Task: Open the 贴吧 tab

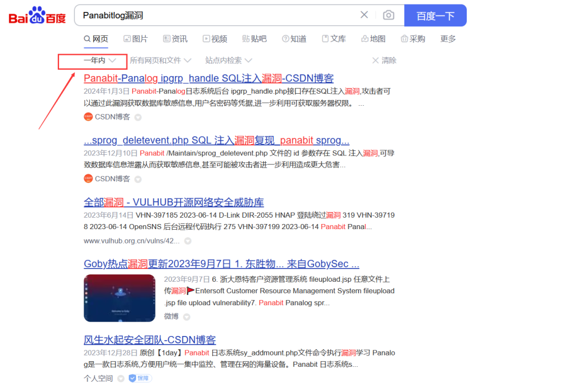Action: click(255, 39)
